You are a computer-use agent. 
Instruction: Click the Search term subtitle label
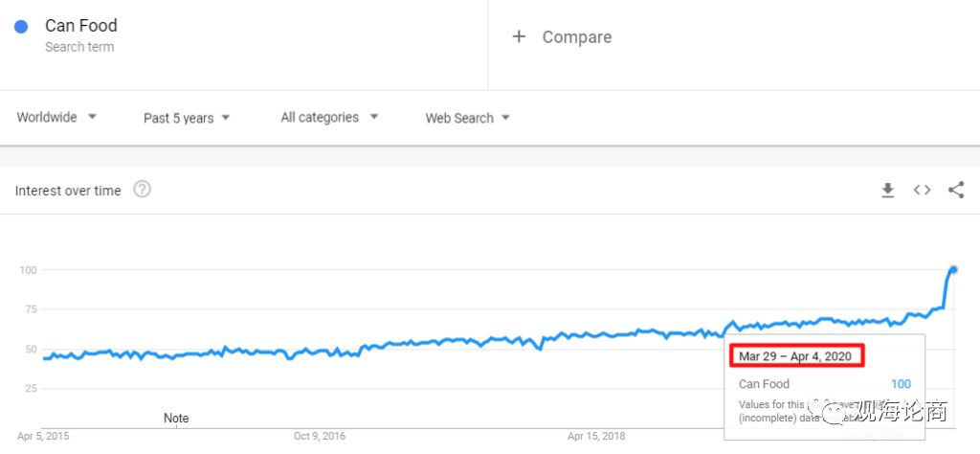79,47
